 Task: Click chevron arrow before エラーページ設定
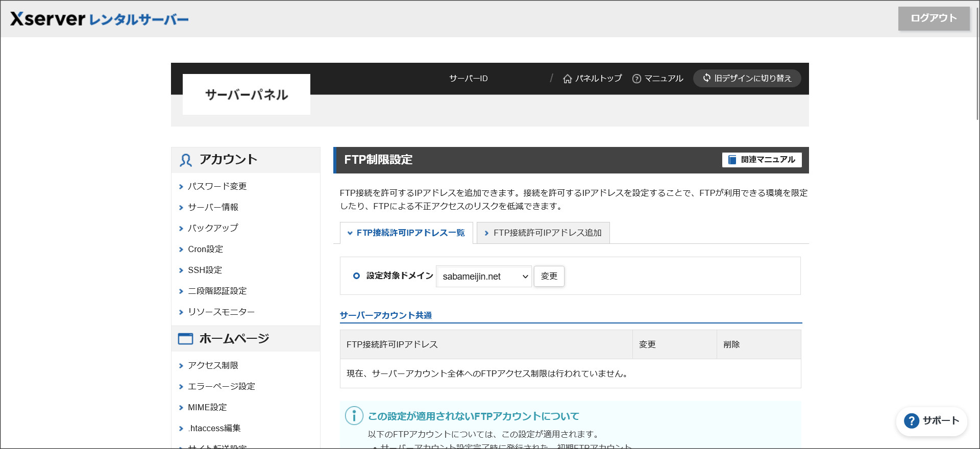(x=181, y=387)
